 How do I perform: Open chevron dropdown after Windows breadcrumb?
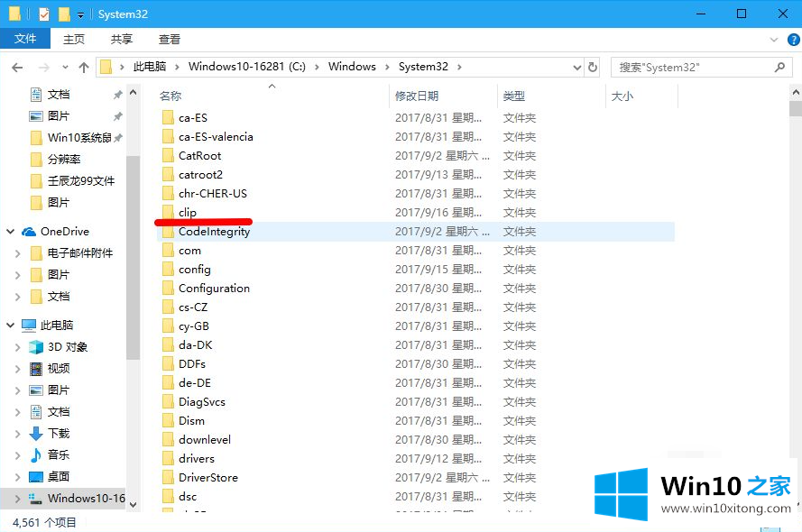tap(387, 67)
